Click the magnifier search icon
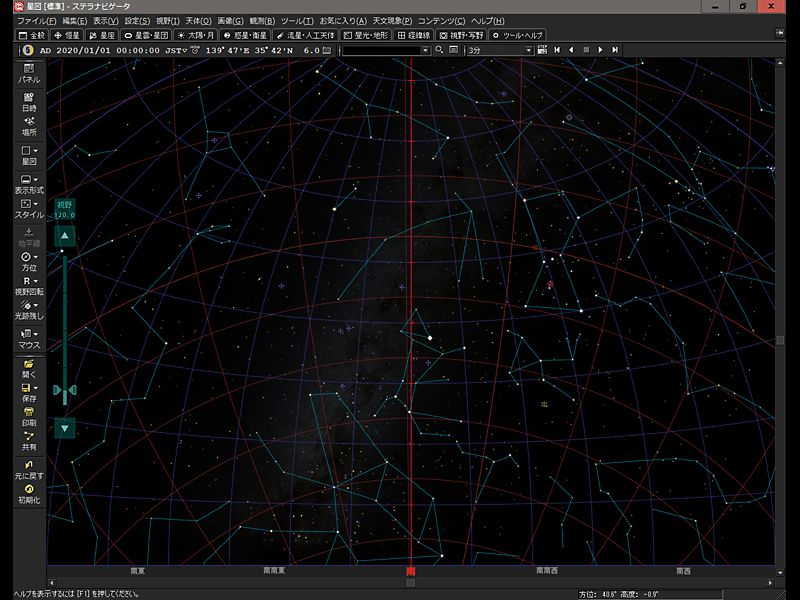The height and width of the screenshot is (600, 800). (x=439, y=49)
